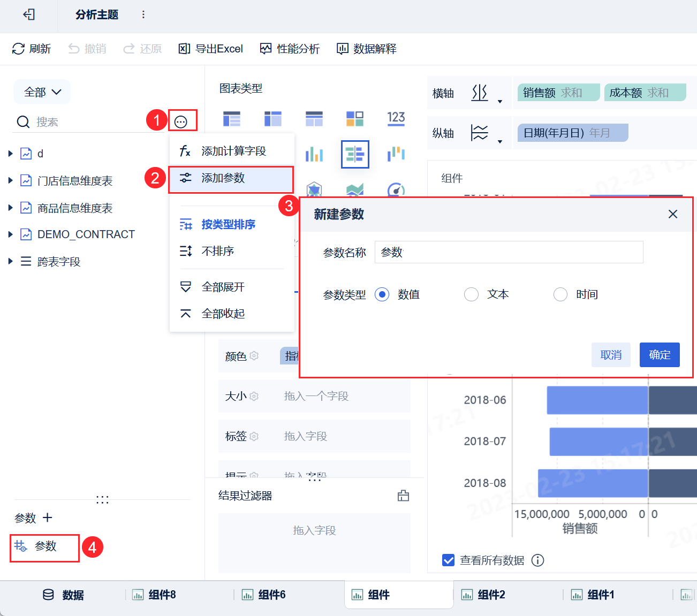Select the 123 KPI indicator chart type
The width and height of the screenshot is (697, 616).
[x=396, y=118]
